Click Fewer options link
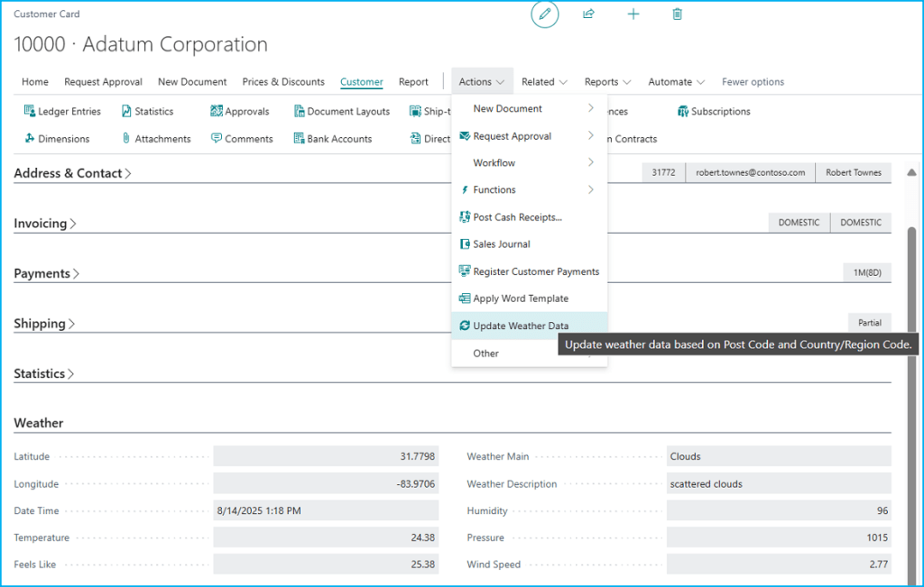 coord(753,82)
